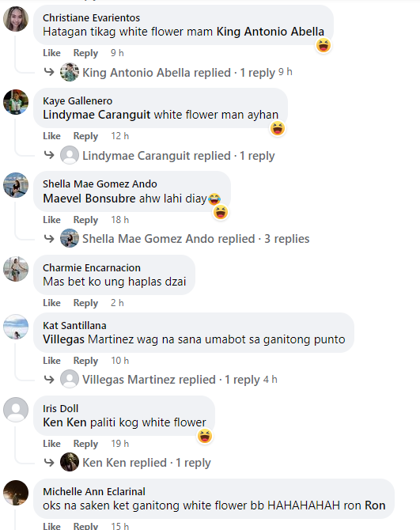The height and width of the screenshot is (530, 420).
Task: Open the haha reaction on Shella Mae's comment
Action: [221, 212]
